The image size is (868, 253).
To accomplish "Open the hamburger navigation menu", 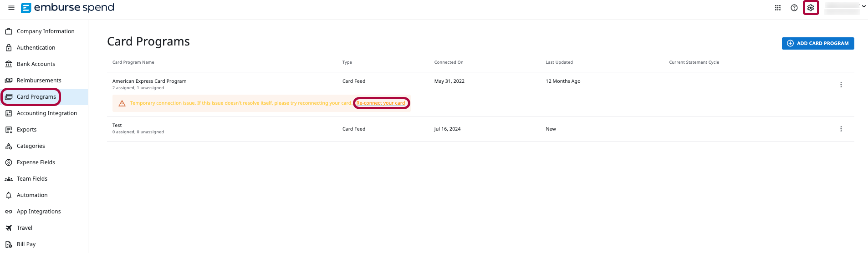I will pyautogui.click(x=11, y=8).
